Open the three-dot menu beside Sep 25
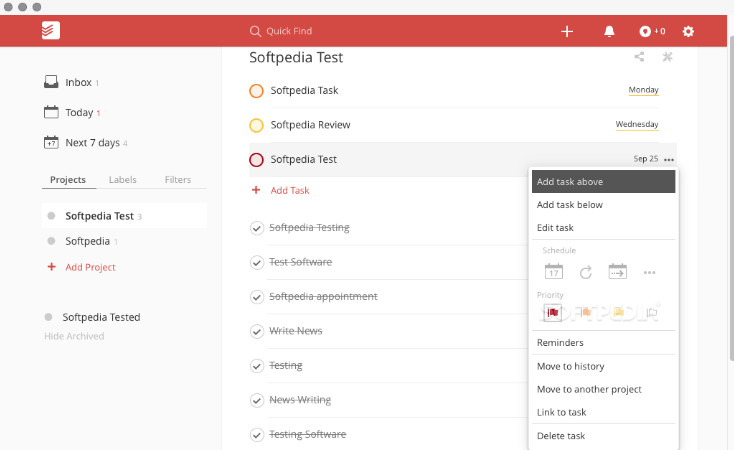This screenshot has width=734, height=450. pos(669,160)
